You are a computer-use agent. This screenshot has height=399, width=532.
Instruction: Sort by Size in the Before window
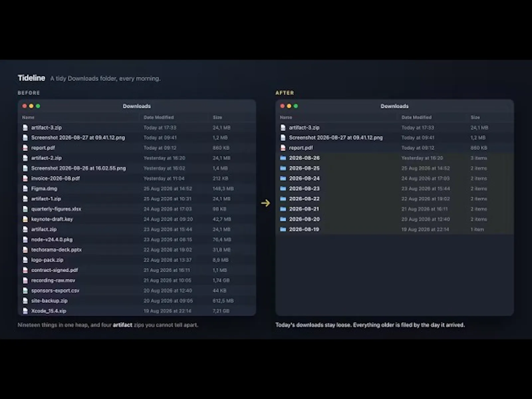(217, 117)
